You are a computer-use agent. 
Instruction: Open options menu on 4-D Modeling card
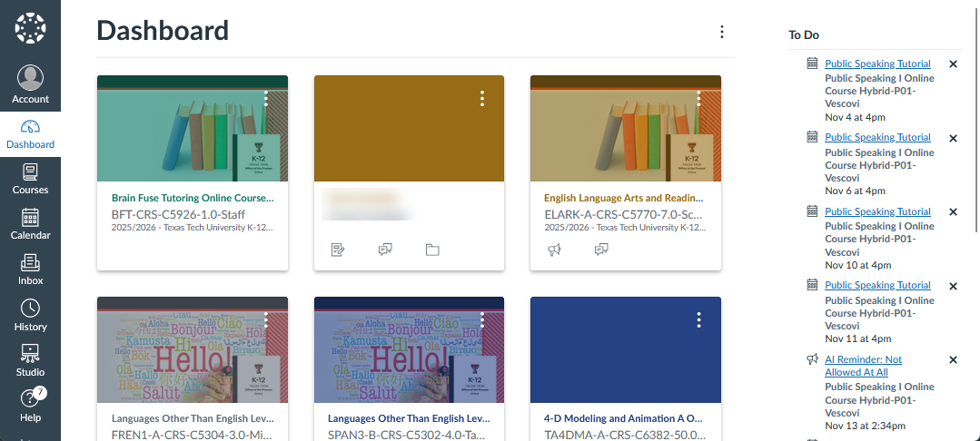pos(698,319)
